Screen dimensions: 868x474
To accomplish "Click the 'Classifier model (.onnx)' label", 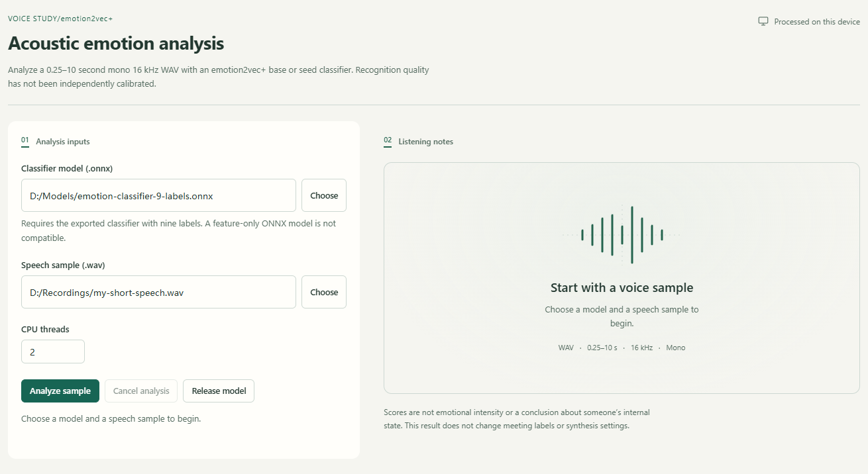I will coord(67,168).
